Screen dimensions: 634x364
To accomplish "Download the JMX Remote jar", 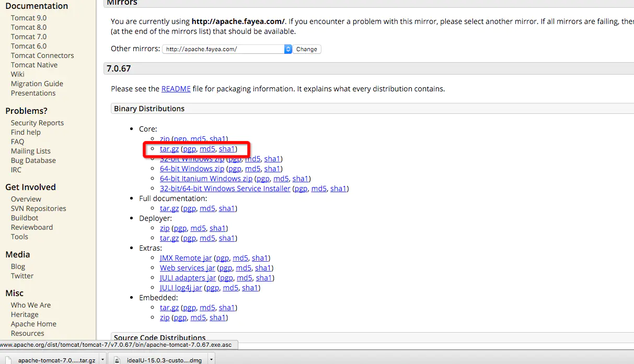I will coord(186,258).
